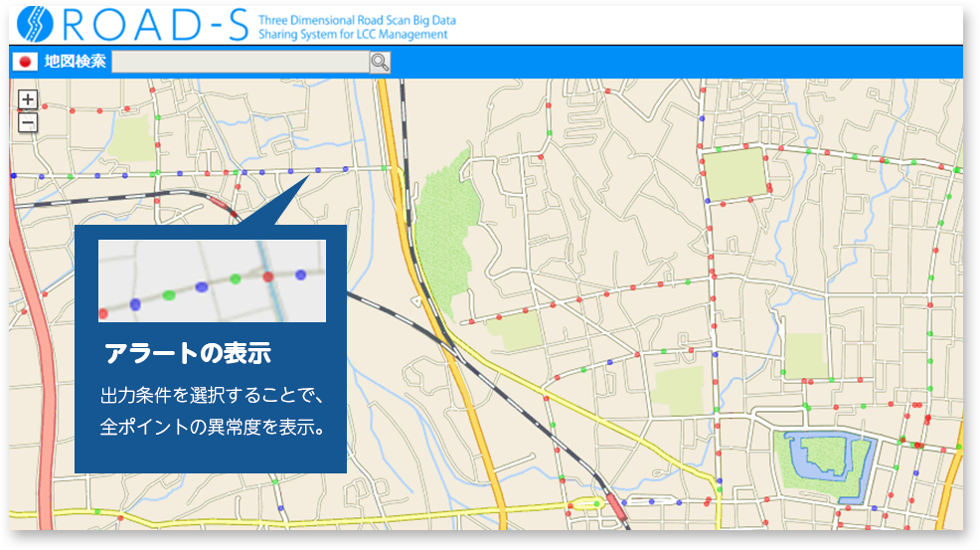Click the ROAD-S logo
Screen dimensions: 980x550
(x=132, y=25)
